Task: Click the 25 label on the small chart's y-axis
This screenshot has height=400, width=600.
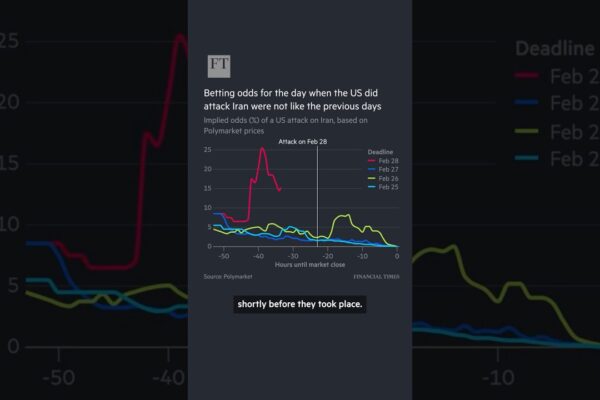Action: tap(207, 150)
